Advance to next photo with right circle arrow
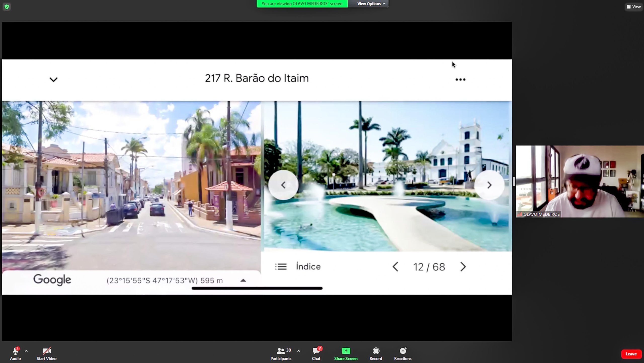Screen dimensions: 644x363 tap(489, 185)
